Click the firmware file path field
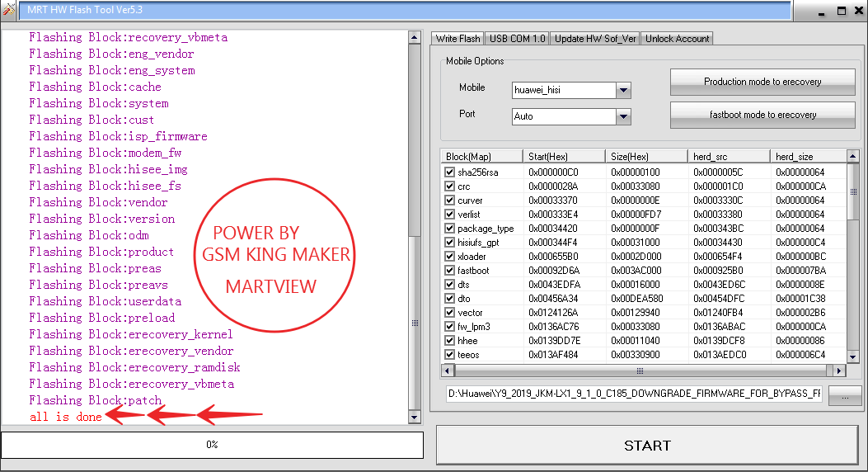 tap(635, 394)
